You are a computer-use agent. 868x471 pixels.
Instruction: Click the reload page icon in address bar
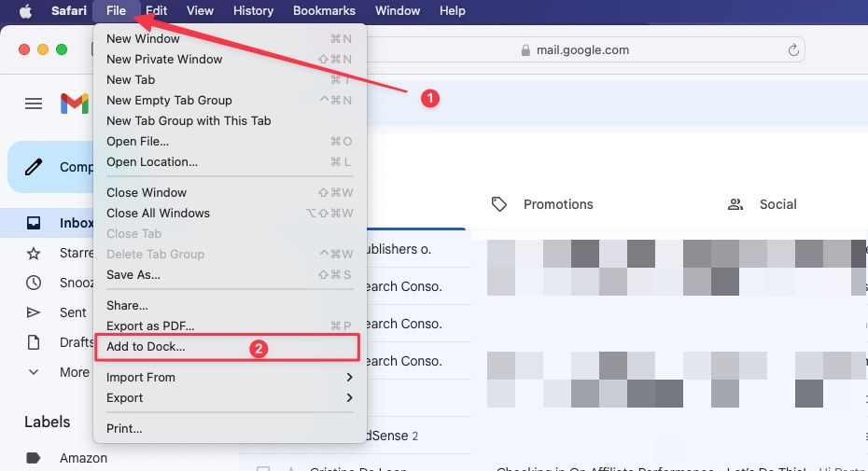tap(794, 50)
